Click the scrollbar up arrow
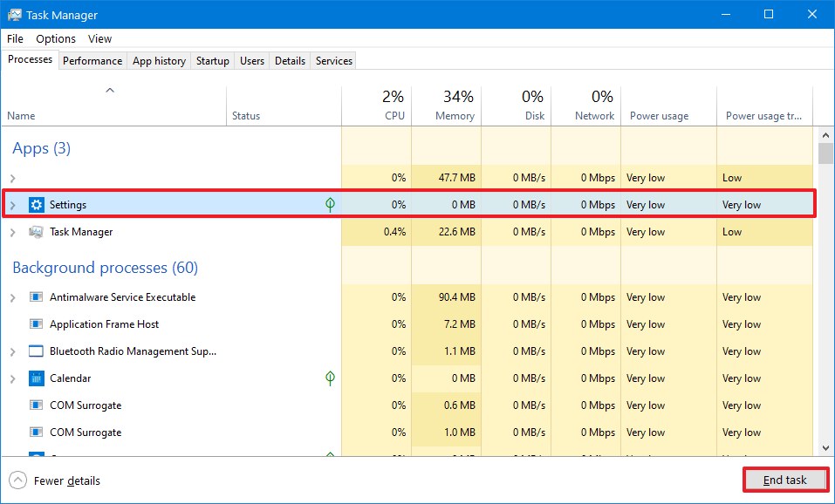Viewport: 835px width, 504px height. (x=826, y=135)
